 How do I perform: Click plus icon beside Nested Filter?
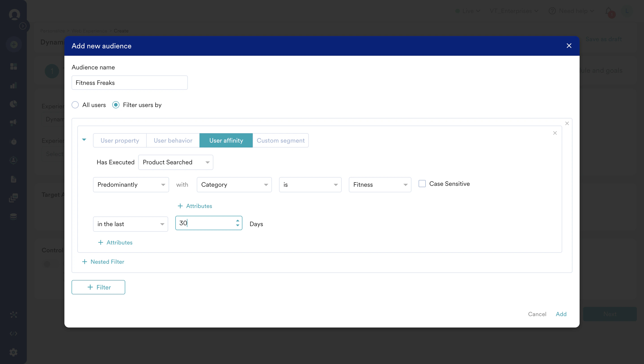(85, 262)
